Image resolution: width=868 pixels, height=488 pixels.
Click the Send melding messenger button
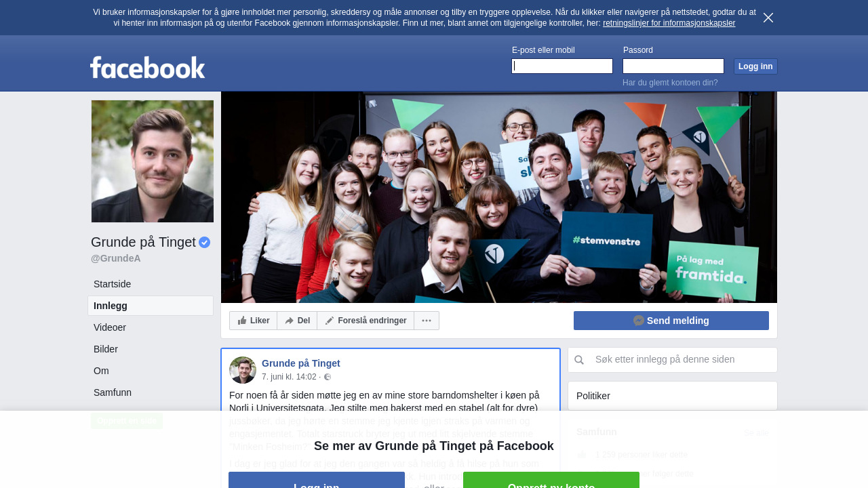(x=671, y=321)
